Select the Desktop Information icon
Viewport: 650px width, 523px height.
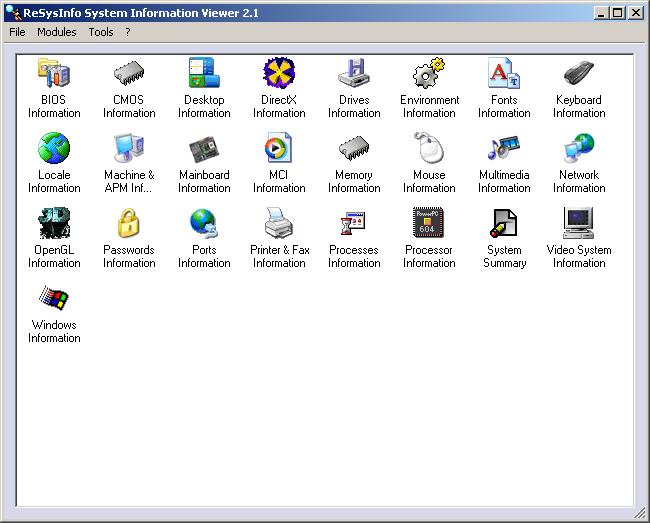[x=204, y=73]
